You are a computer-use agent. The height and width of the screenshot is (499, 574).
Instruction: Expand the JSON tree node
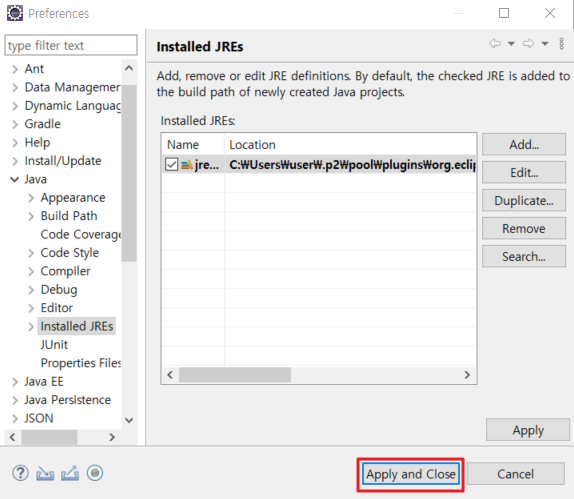click(15, 418)
